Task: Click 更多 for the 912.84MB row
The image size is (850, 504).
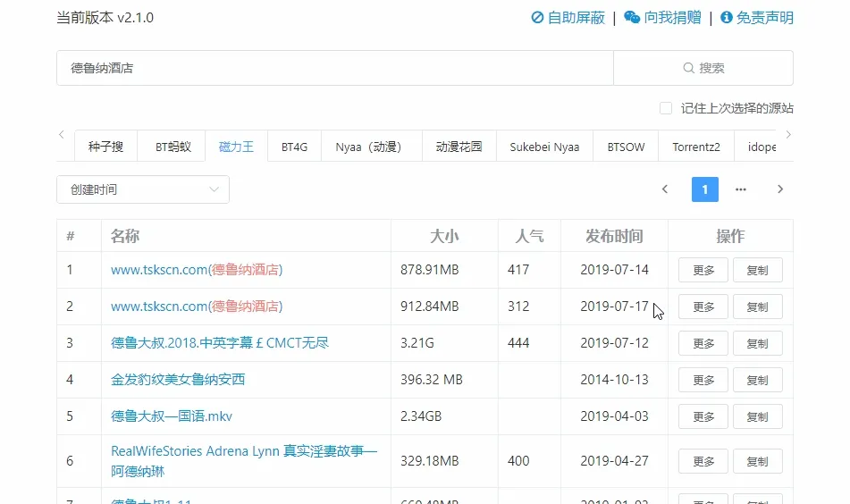Action: (x=703, y=307)
